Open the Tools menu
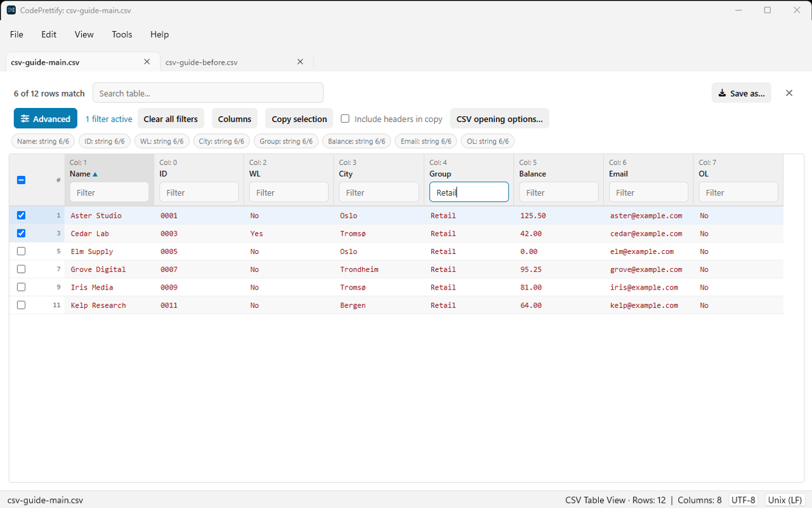812x508 pixels. (x=122, y=34)
